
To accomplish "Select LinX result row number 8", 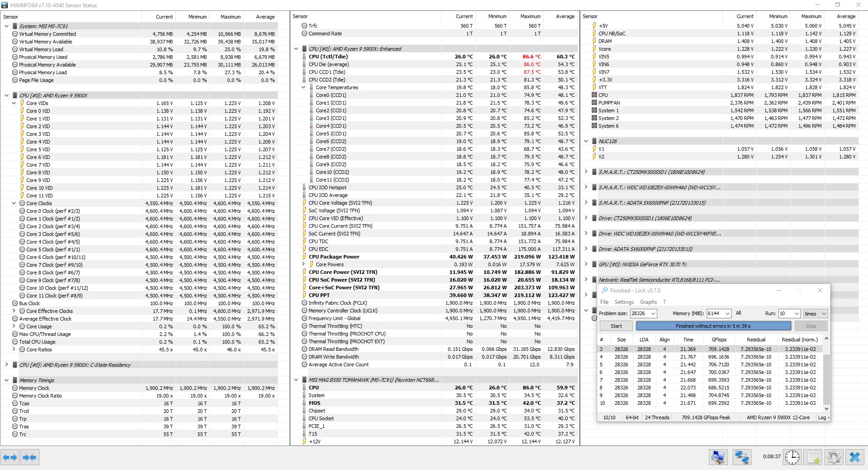I will click(710, 388).
